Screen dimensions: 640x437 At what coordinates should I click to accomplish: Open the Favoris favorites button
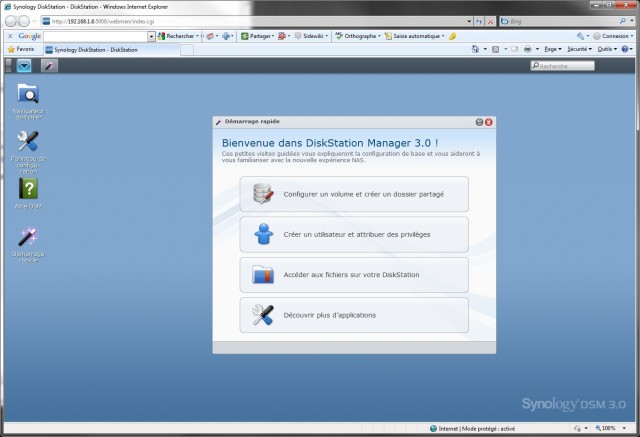click(21, 49)
